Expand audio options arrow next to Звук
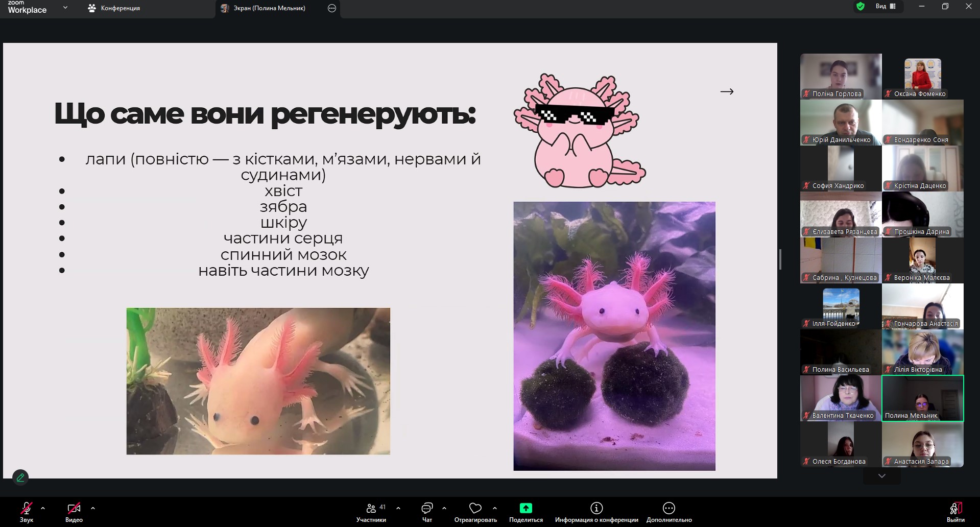This screenshot has width=980, height=527. [43, 508]
